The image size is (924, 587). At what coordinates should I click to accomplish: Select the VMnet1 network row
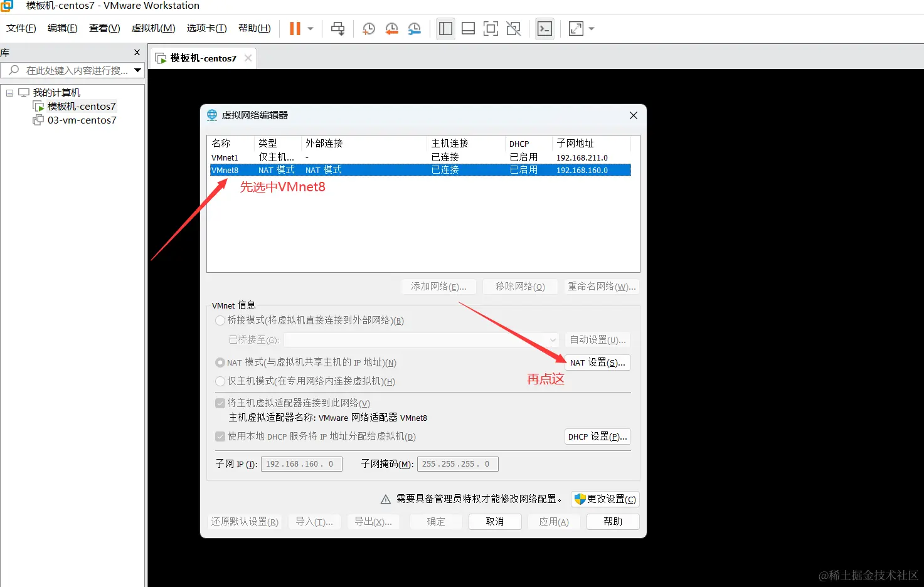point(420,157)
